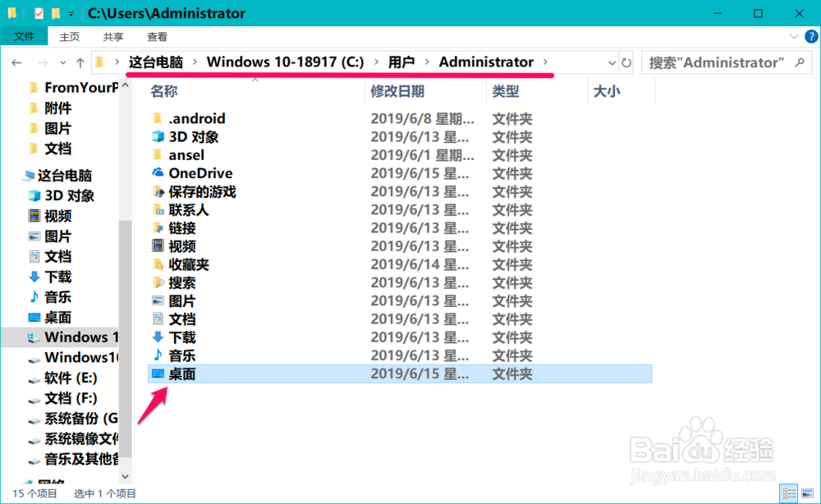Open 文档 (F:) drive in navigation pane

(71, 398)
